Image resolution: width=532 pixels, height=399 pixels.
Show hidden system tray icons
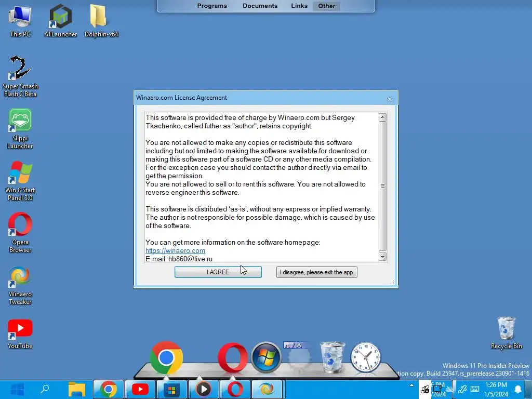(411, 385)
